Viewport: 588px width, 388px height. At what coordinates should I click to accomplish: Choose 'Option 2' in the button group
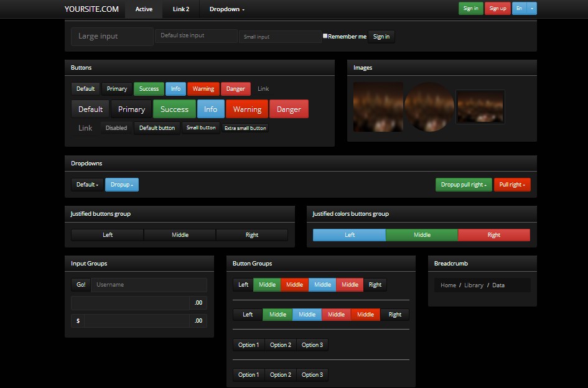tap(281, 344)
